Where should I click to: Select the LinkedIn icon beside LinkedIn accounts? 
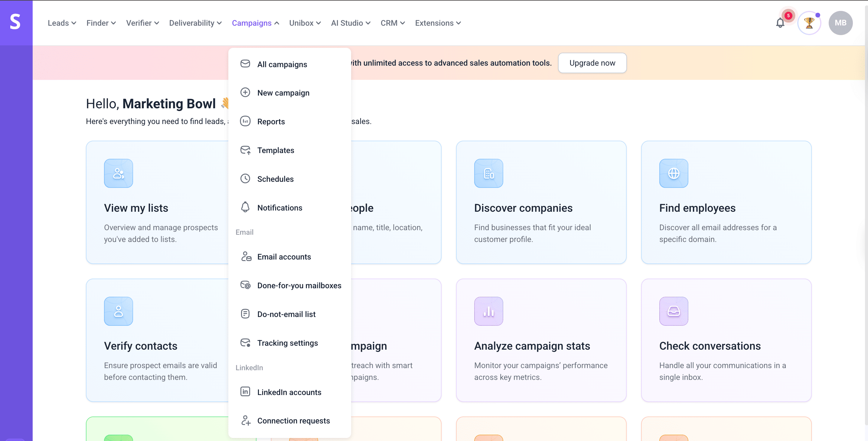(245, 391)
